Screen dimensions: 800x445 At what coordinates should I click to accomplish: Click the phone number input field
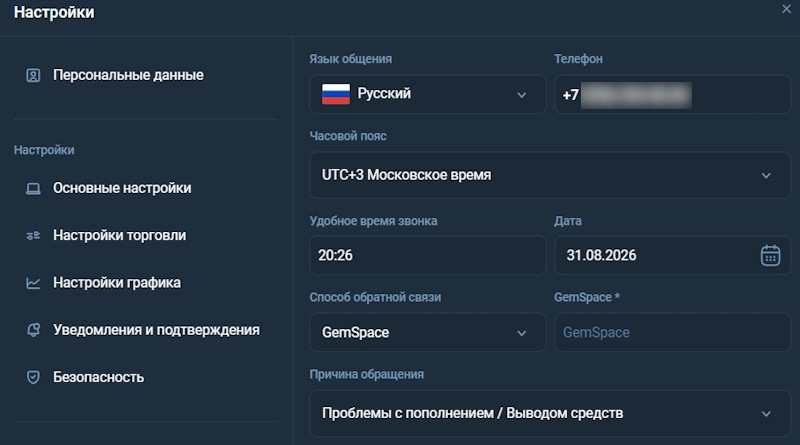[x=672, y=94]
